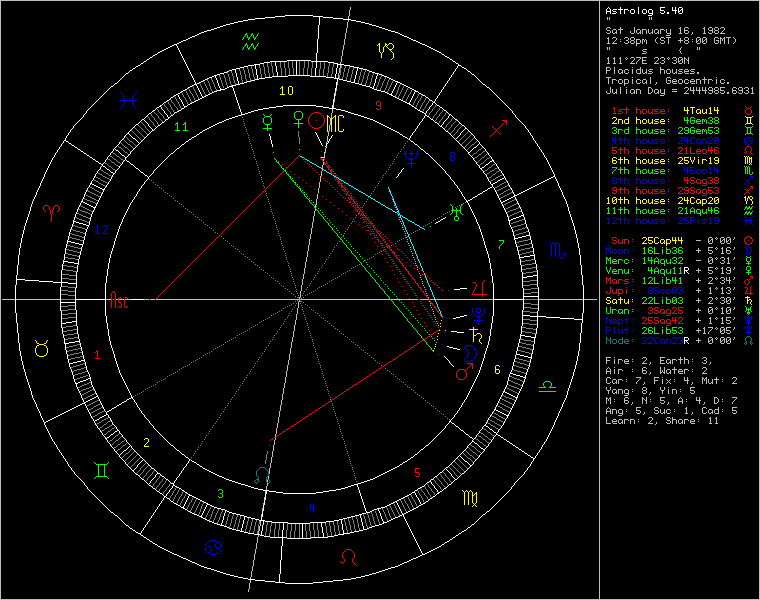Click the green Gemini symbol on the wheel

tap(101, 469)
